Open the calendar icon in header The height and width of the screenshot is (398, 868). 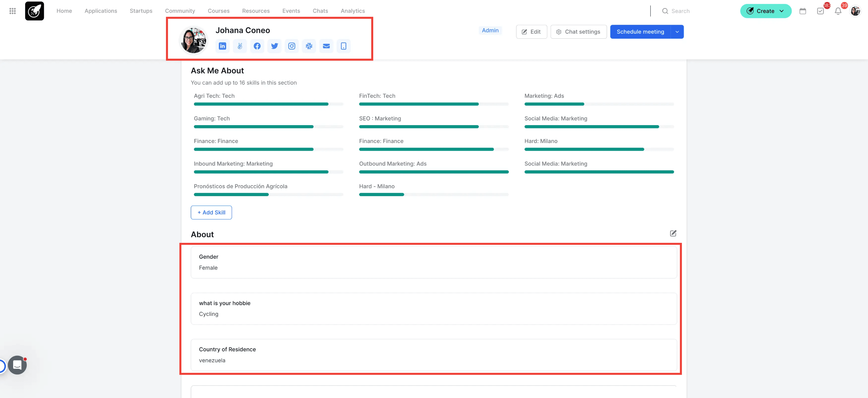click(803, 11)
